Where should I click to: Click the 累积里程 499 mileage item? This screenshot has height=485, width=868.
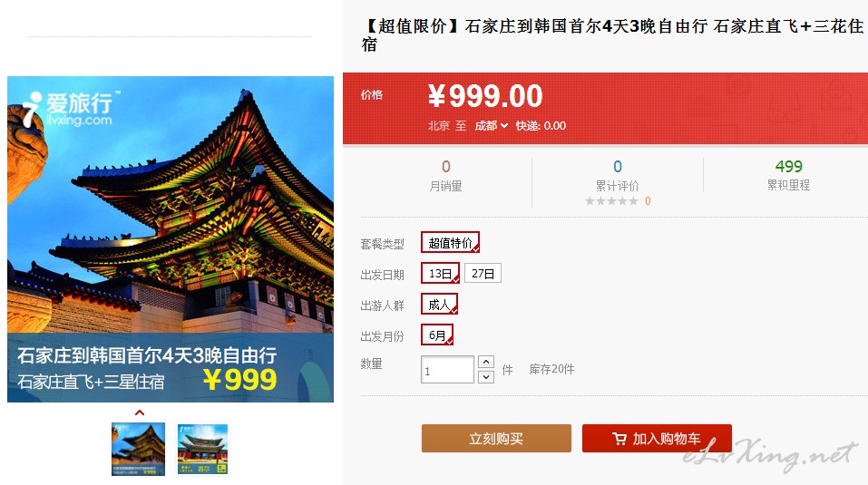coord(788,176)
